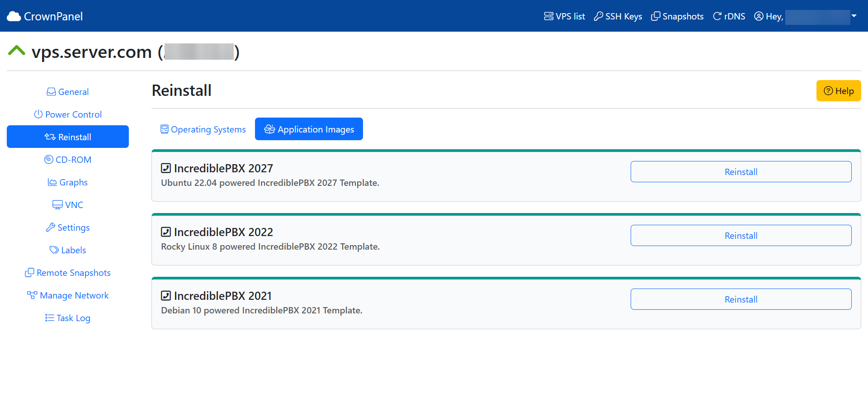868x393 pixels.
Task: Open Labels in the sidebar
Action: click(68, 250)
